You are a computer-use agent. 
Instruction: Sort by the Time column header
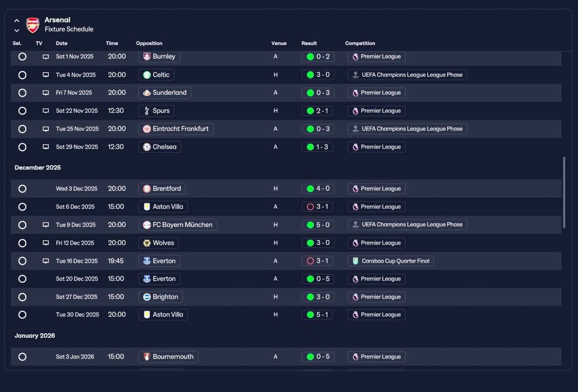112,43
